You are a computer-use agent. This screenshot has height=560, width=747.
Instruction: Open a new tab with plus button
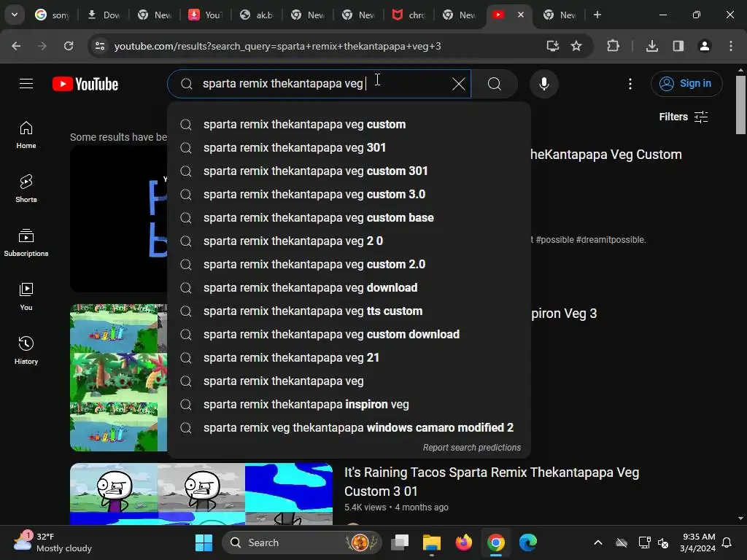(x=597, y=15)
